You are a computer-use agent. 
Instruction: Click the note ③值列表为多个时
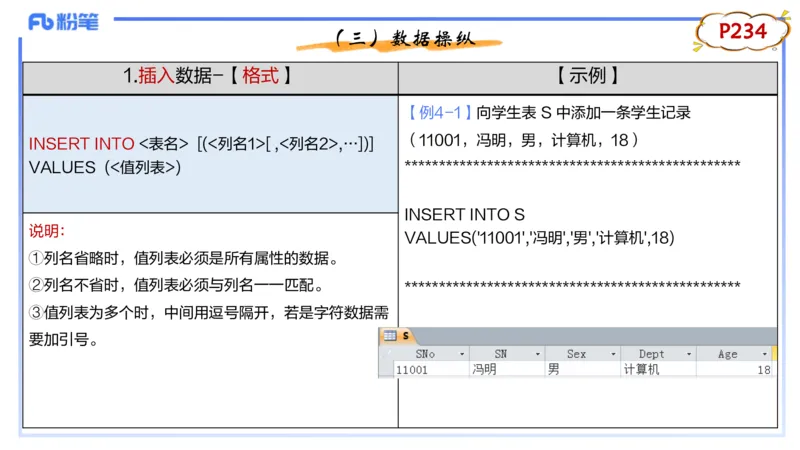(209, 312)
